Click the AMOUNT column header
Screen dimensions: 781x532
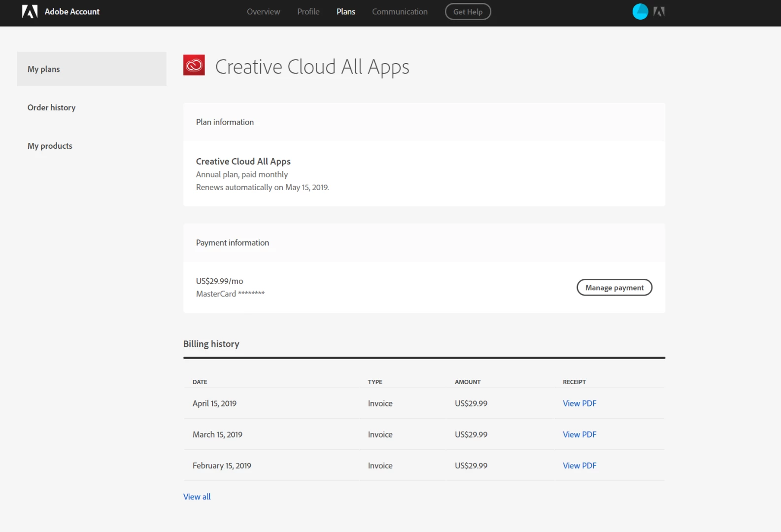(x=468, y=382)
